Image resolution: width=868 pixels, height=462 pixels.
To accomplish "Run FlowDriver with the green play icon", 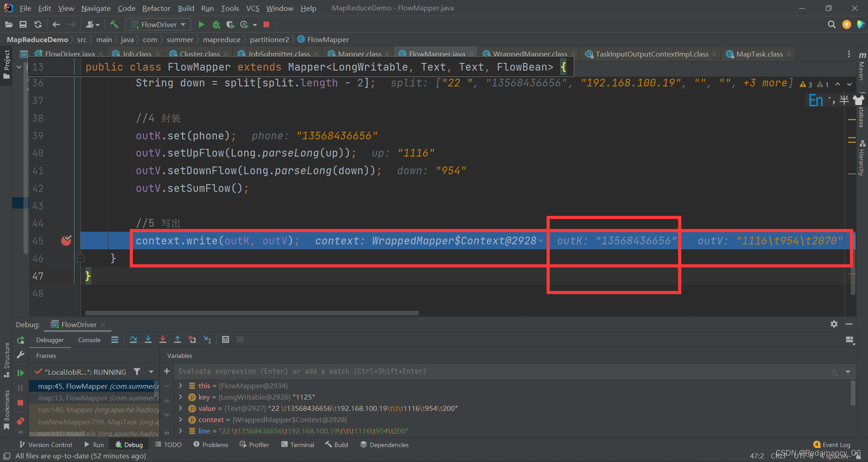I will [x=201, y=24].
